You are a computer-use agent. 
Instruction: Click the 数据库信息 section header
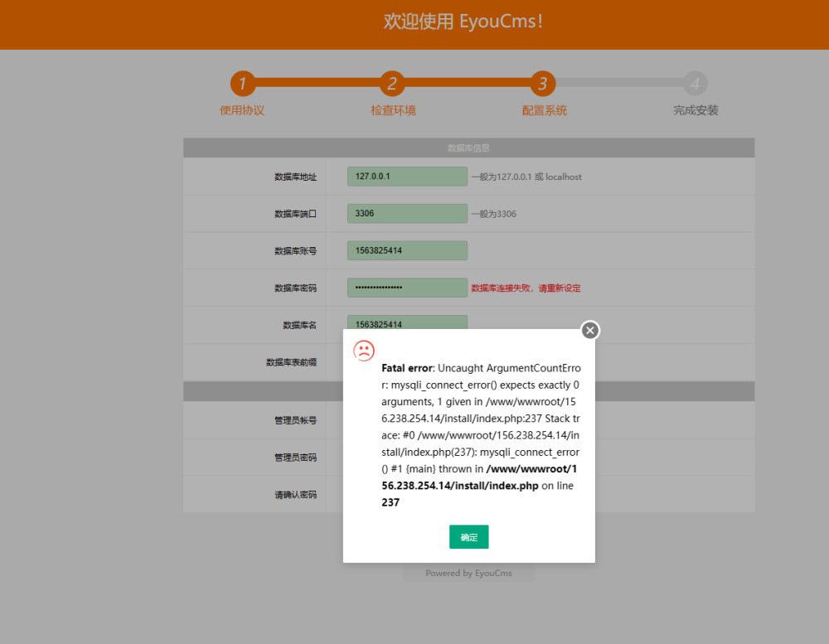[x=469, y=148]
